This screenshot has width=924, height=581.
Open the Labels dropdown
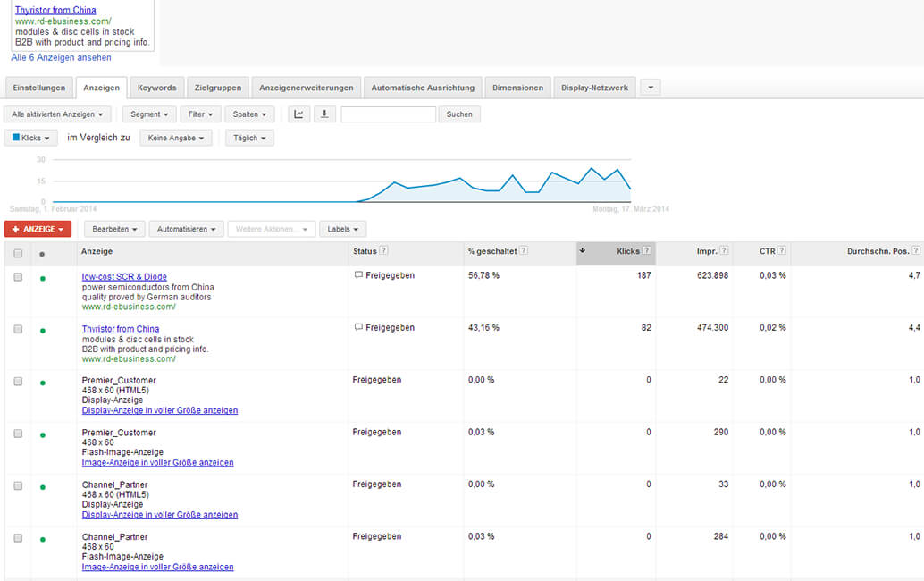click(x=343, y=229)
